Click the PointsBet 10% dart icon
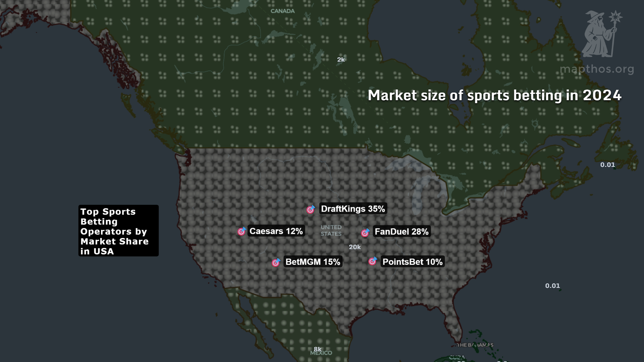Screen dimensions: 644x362 [372, 262]
